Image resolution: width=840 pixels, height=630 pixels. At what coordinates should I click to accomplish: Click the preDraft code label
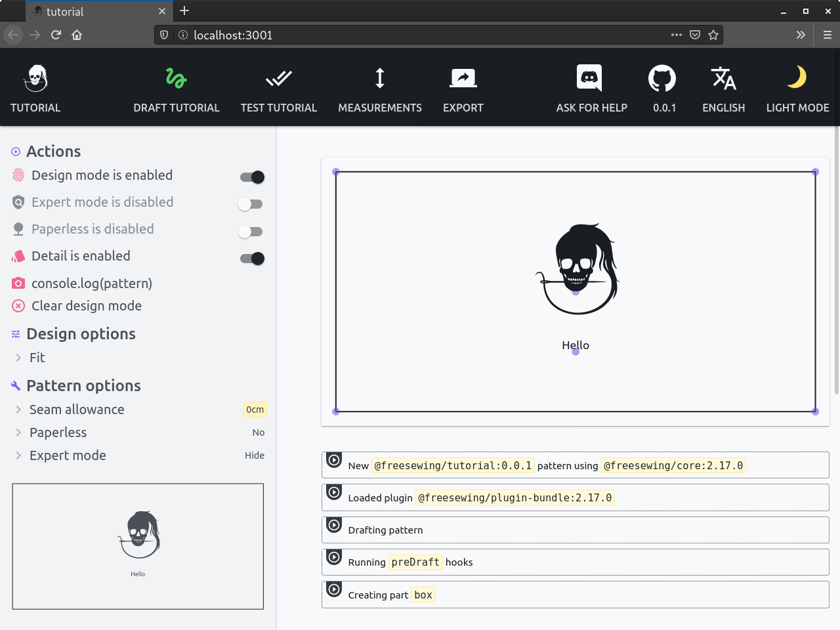[415, 562]
